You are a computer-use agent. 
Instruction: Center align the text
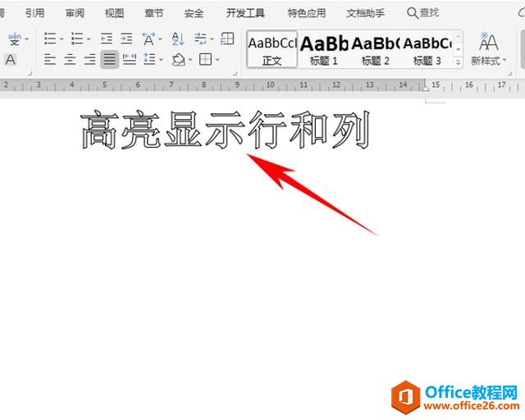click(x=70, y=60)
